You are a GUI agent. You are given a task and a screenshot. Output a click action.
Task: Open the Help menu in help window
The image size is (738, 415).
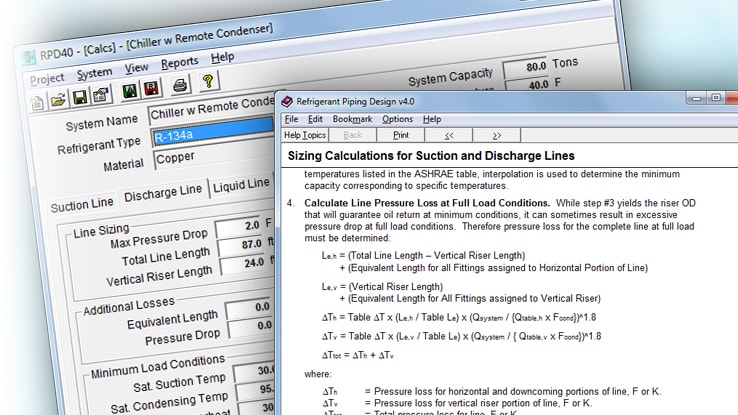click(432, 119)
